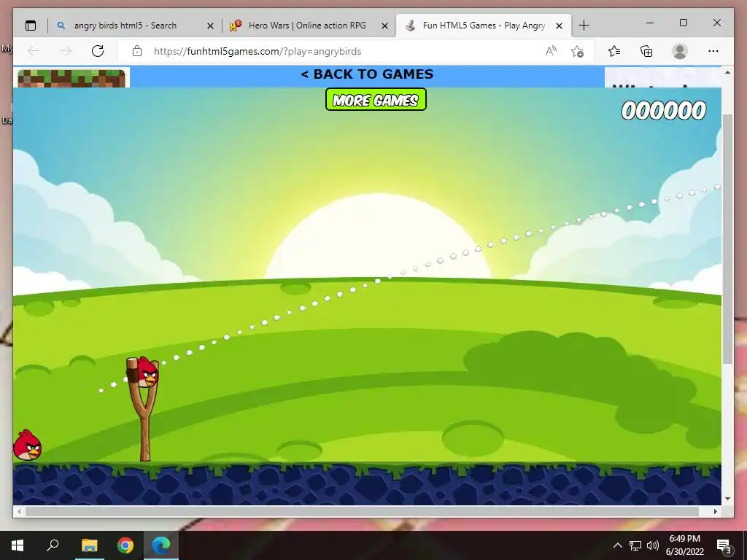The width and height of the screenshot is (747, 560).
Task: Open a new browser tab
Action: tap(584, 26)
